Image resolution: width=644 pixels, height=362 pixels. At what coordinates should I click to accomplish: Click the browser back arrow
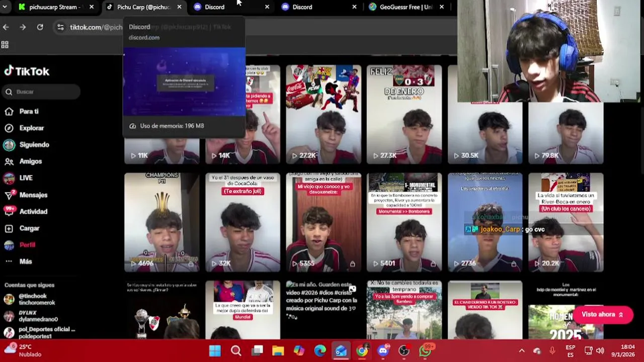pyautogui.click(x=6, y=27)
